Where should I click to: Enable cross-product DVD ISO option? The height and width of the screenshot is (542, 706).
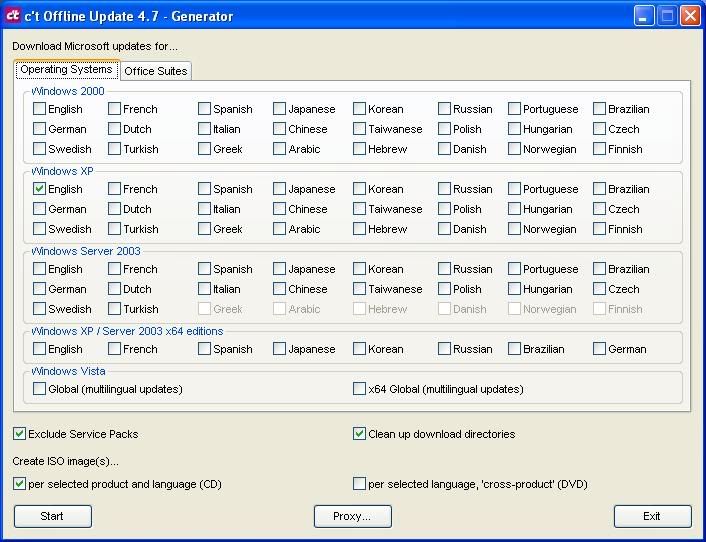359,483
